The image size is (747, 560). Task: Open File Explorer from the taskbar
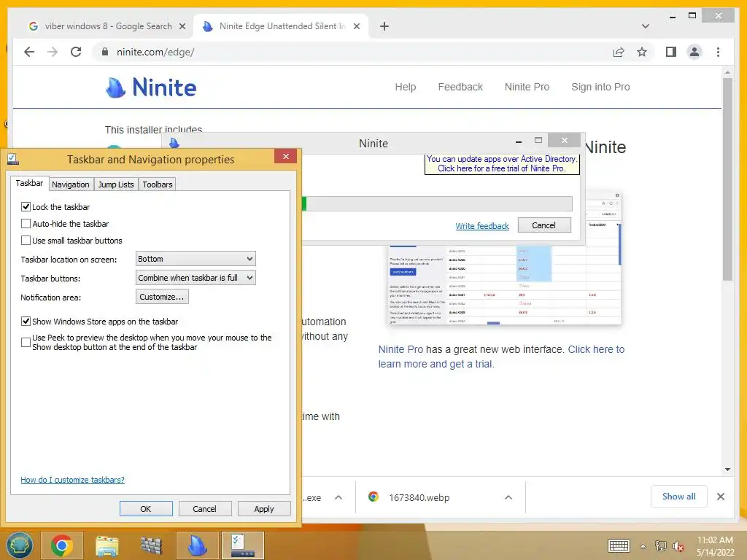point(107,545)
